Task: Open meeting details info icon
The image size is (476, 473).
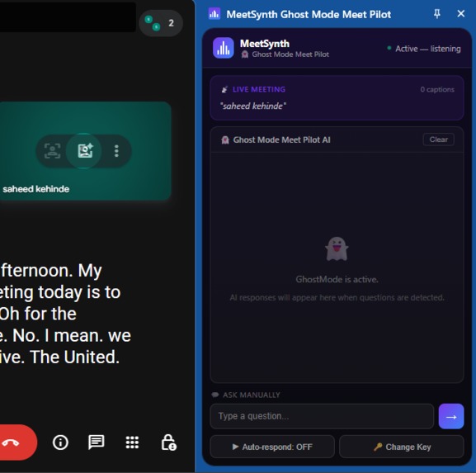Action: pyautogui.click(x=60, y=442)
